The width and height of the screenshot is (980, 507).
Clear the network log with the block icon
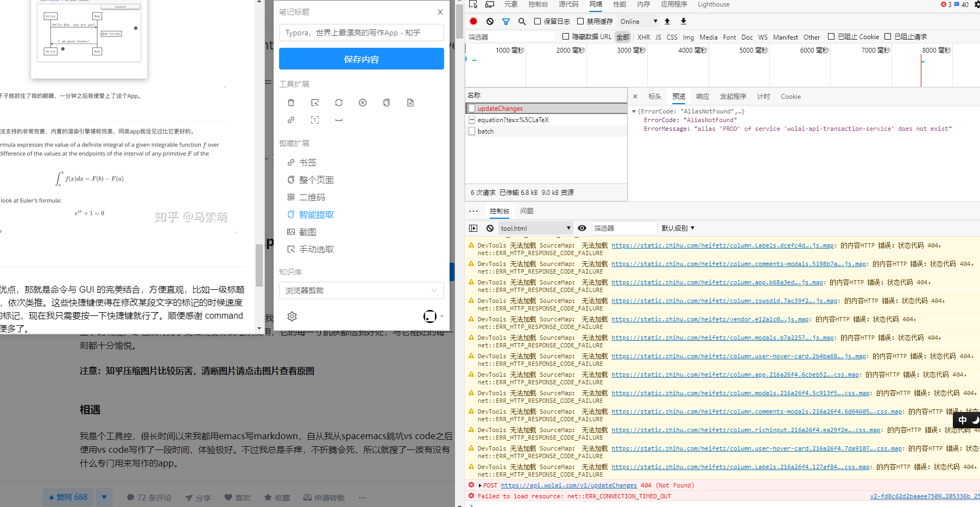pos(490,21)
